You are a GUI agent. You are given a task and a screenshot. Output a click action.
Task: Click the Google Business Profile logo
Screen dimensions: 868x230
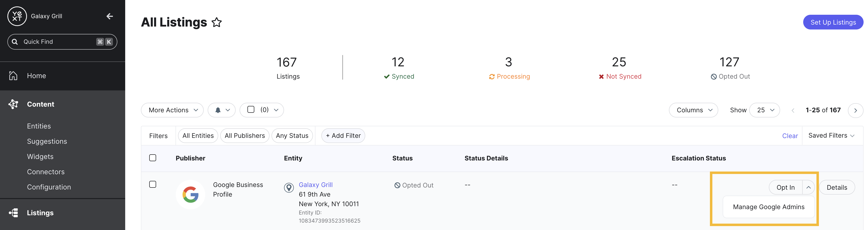190,194
